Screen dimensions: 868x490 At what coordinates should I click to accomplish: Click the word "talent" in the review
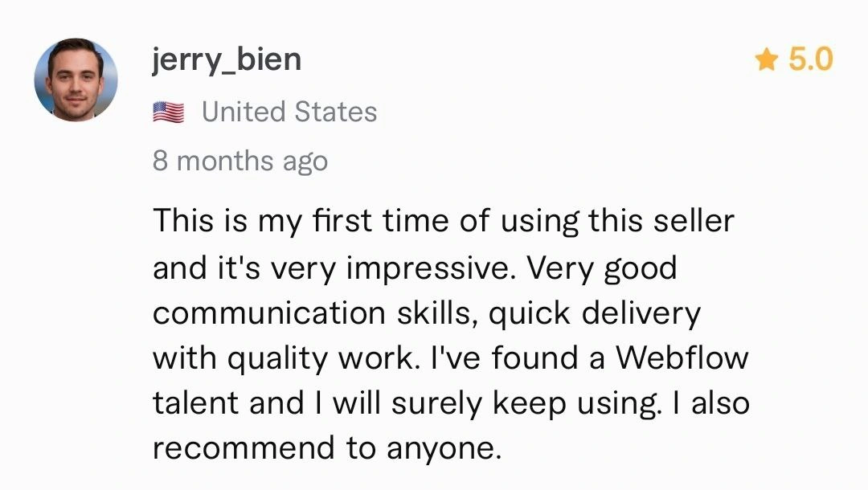point(197,402)
